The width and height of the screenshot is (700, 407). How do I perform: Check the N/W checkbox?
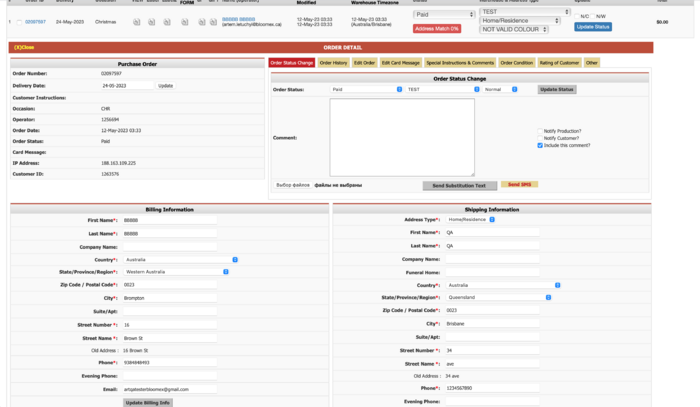[x=593, y=16]
